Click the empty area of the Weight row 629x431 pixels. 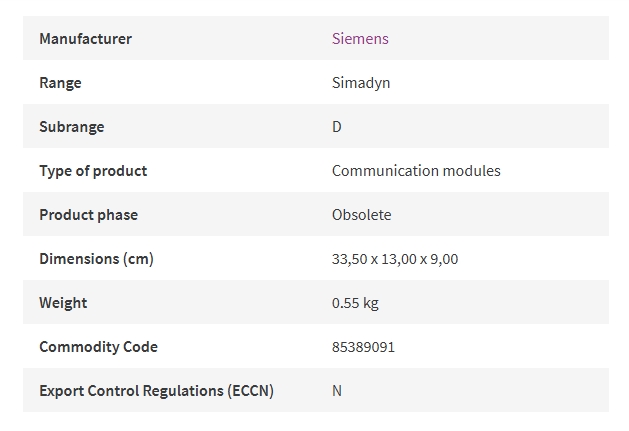(x=493, y=303)
